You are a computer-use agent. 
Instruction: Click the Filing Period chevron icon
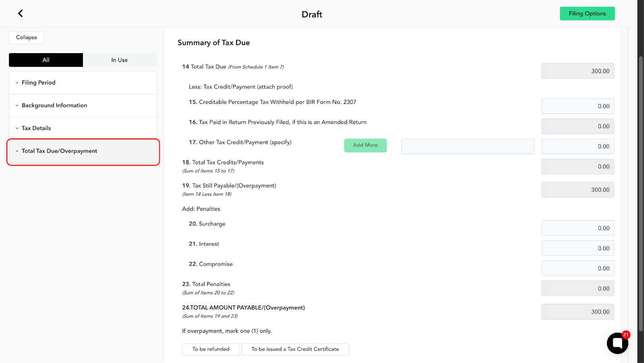click(x=17, y=82)
